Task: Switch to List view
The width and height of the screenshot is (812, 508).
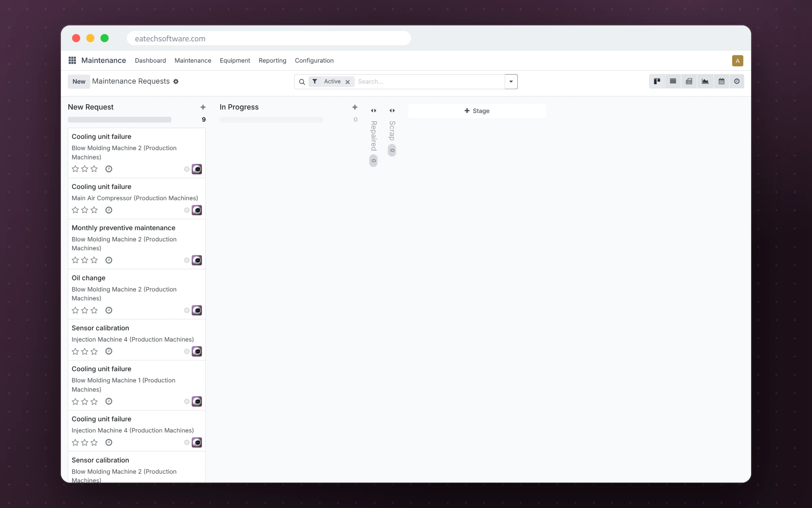Action: click(x=673, y=81)
